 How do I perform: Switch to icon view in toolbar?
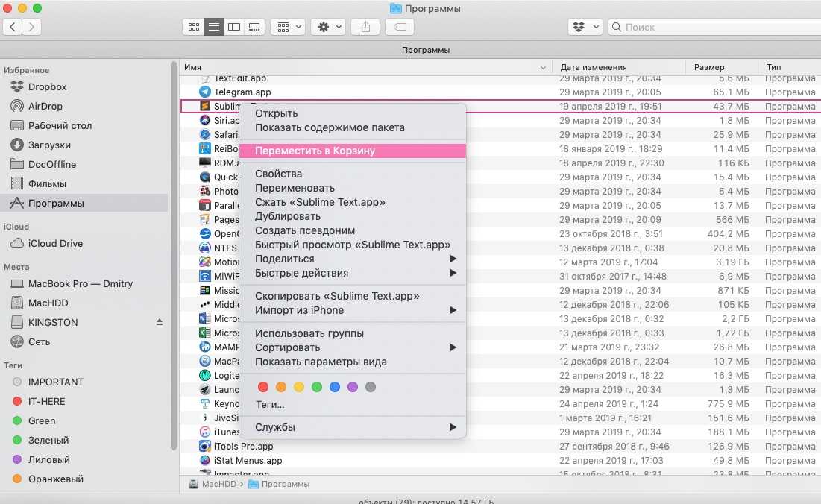click(194, 27)
